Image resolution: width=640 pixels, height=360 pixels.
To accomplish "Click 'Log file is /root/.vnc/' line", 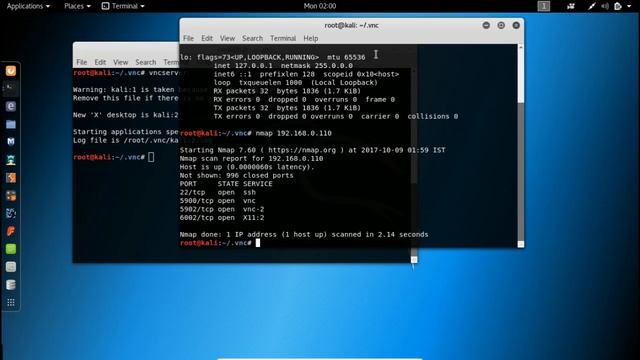I will 126,140.
